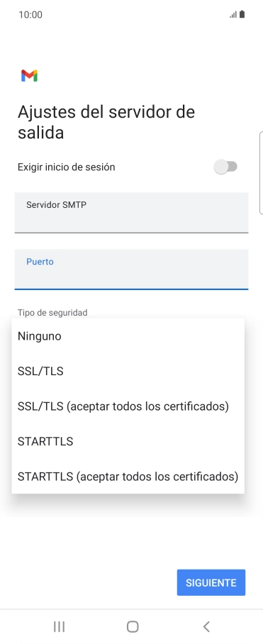The height and width of the screenshot is (644, 263).
Task: Select STARTTLS (aceptar todos los certificados)
Action: 128,477
